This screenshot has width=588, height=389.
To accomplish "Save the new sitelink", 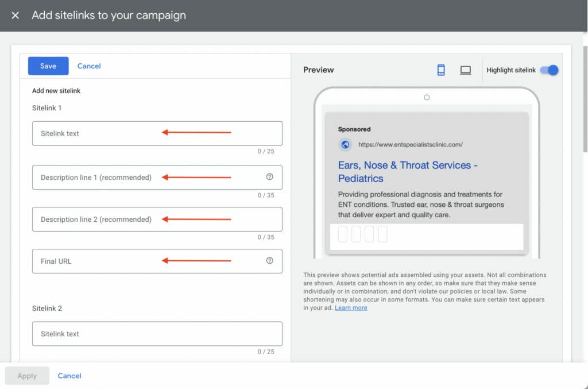I will coord(48,66).
